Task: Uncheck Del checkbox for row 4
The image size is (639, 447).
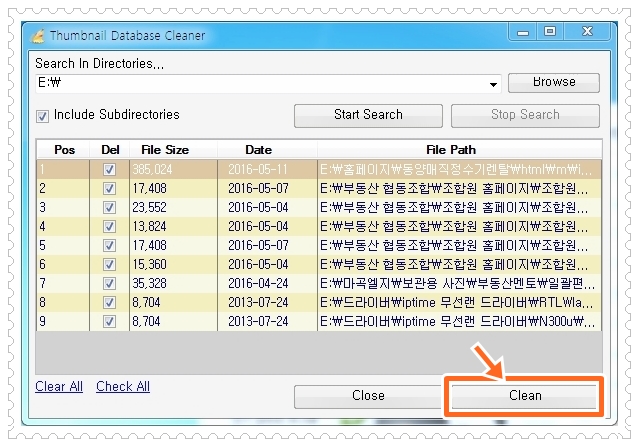Action: point(109,226)
